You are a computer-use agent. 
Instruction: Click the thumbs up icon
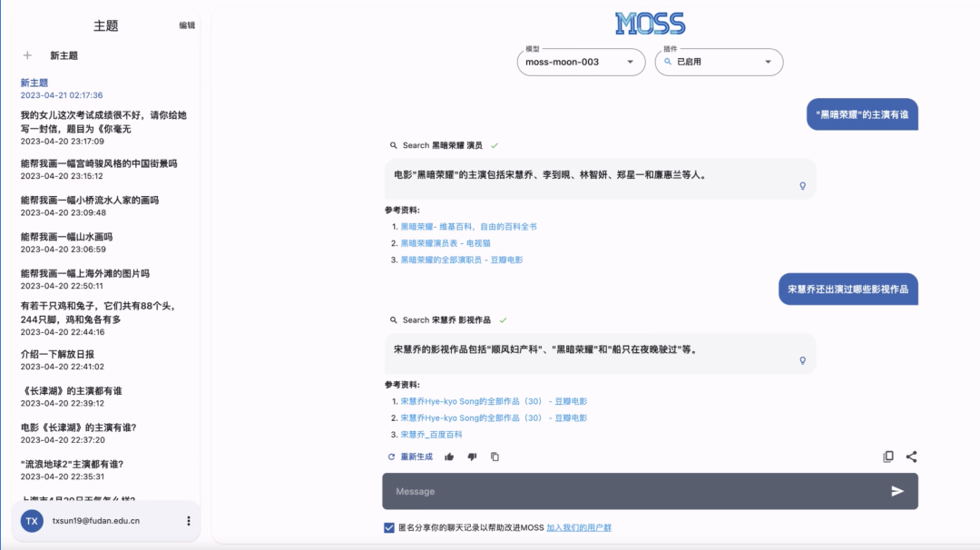449,457
